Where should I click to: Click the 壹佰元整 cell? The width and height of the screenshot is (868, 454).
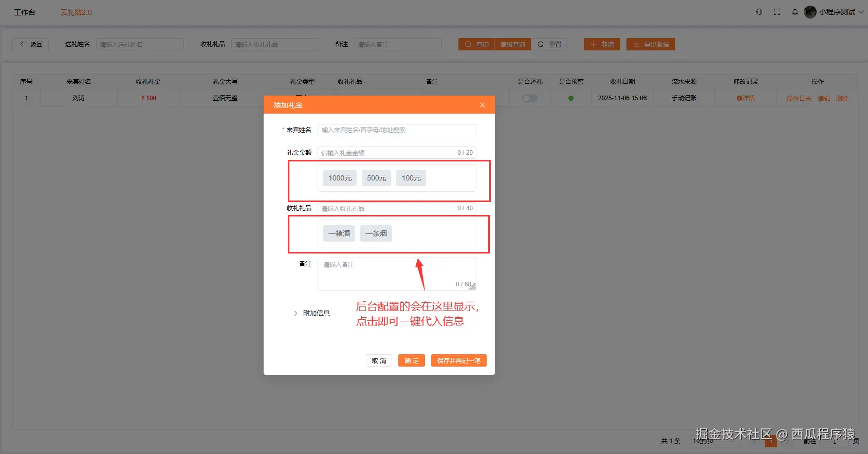[x=225, y=98]
